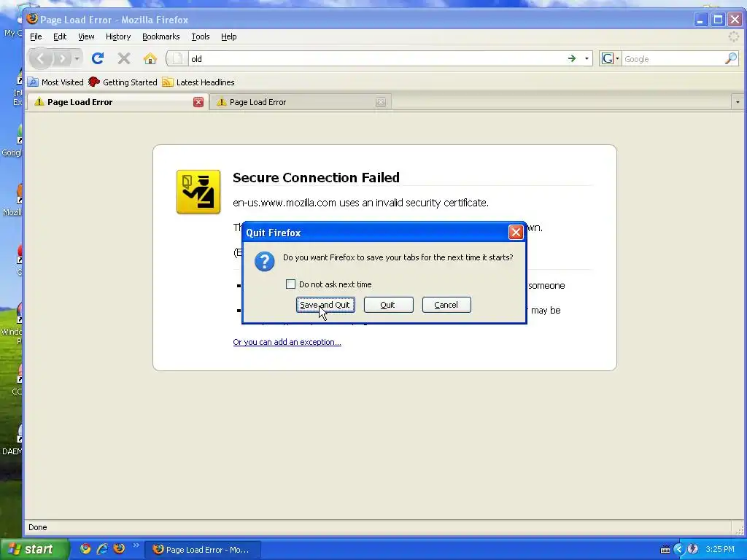Open the Getting Started bookmark

(x=123, y=82)
